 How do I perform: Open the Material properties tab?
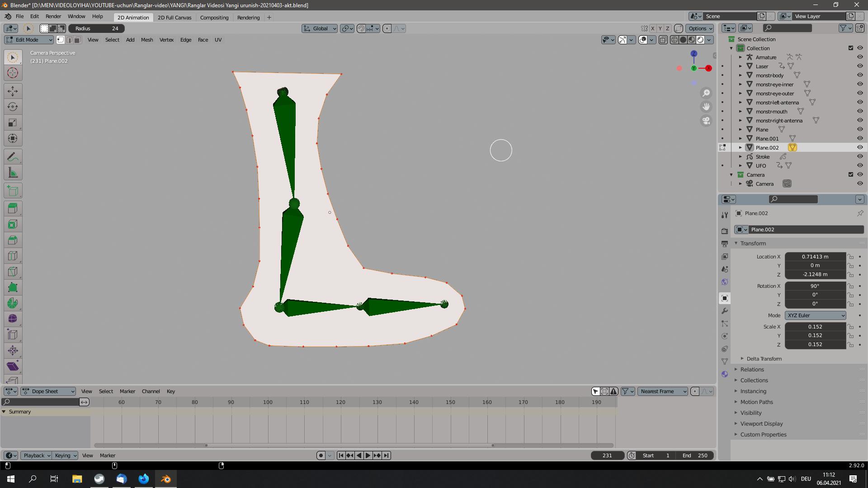[x=725, y=374]
